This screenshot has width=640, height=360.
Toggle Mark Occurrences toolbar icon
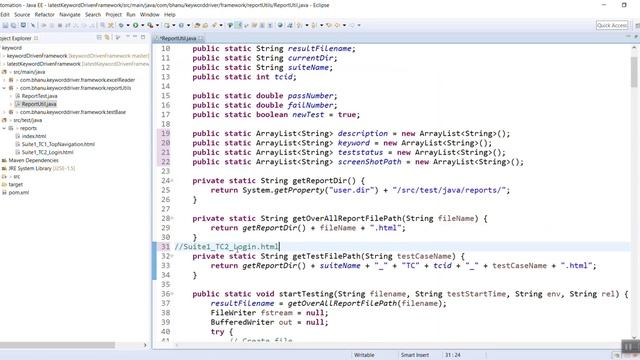point(239,25)
